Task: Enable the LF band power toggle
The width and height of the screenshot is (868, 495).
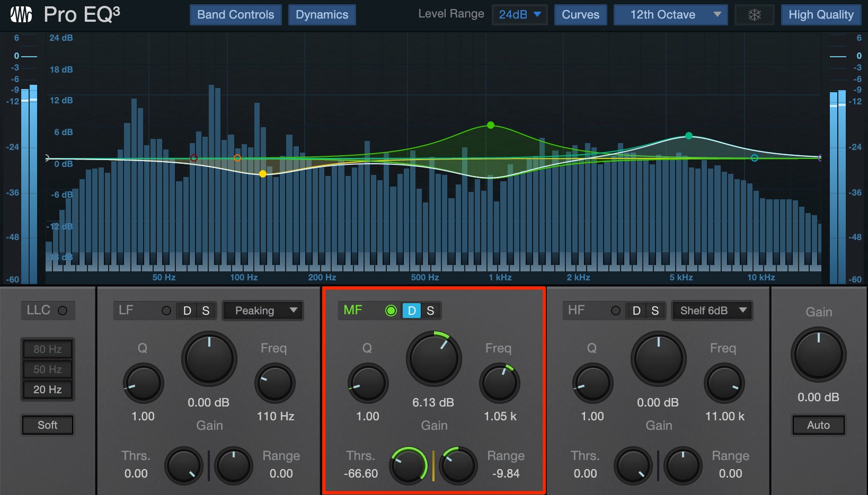Action: click(166, 311)
